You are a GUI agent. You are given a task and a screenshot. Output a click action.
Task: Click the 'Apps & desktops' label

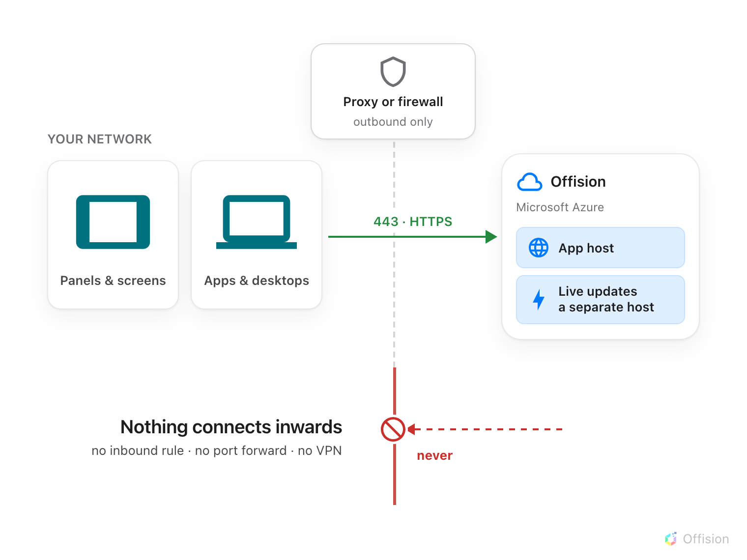click(257, 280)
